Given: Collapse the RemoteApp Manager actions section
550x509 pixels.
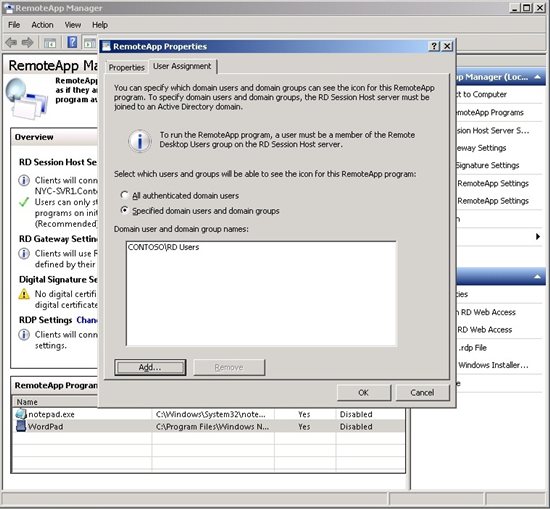Looking at the screenshot, I should point(537,77).
